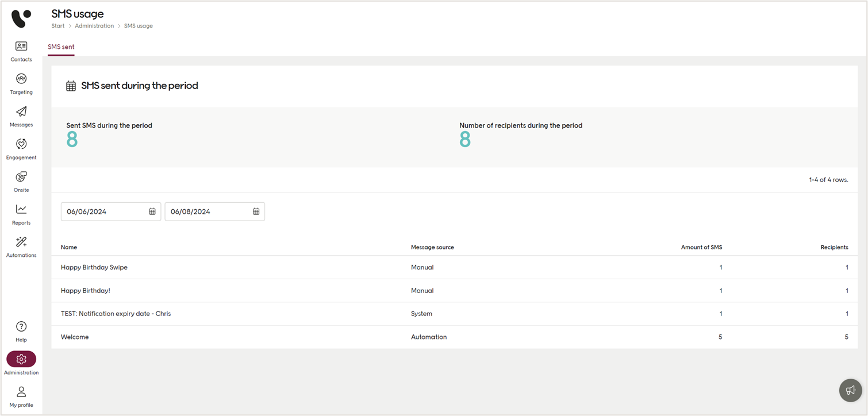Navigate to Engagement via its heart icon
Screen dimensions: 868x416
(21, 148)
